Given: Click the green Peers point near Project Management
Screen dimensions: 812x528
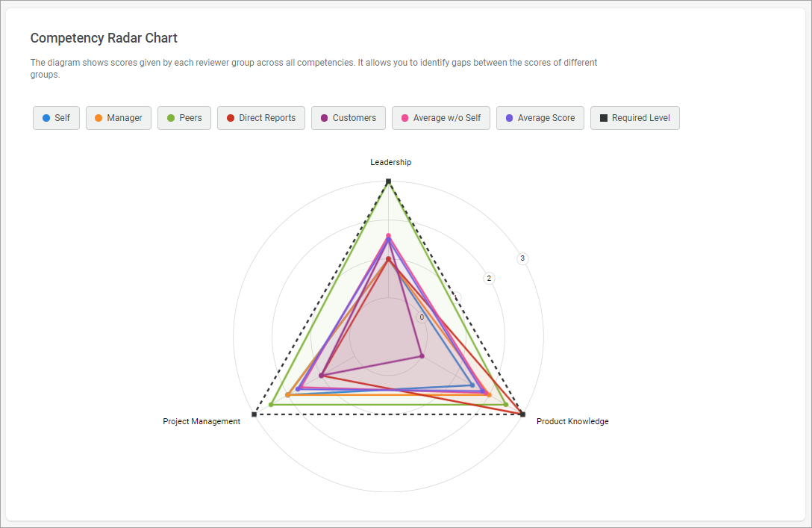Looking at the screenshot, I should tap(271, 405).
